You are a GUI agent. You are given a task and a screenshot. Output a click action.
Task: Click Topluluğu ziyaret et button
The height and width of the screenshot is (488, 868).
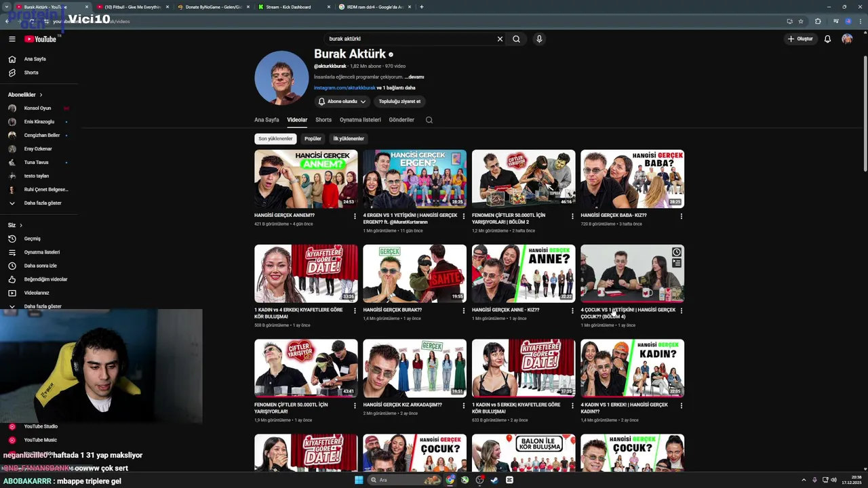(399, 102)
